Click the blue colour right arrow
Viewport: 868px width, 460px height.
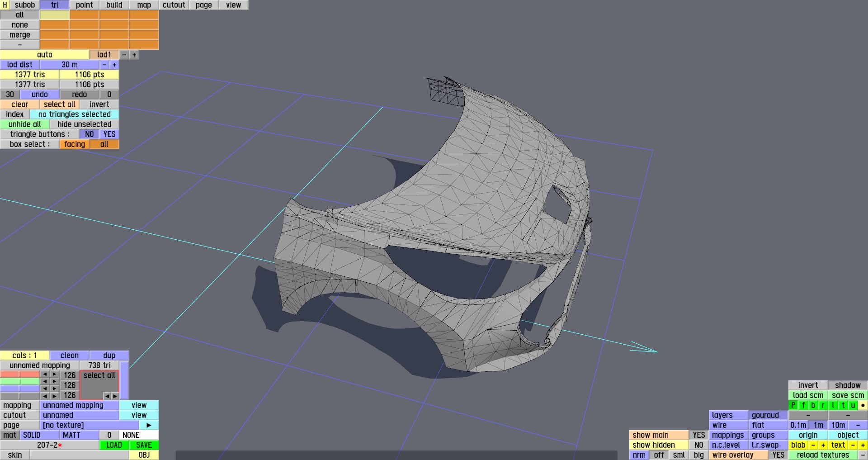point(55,389)
